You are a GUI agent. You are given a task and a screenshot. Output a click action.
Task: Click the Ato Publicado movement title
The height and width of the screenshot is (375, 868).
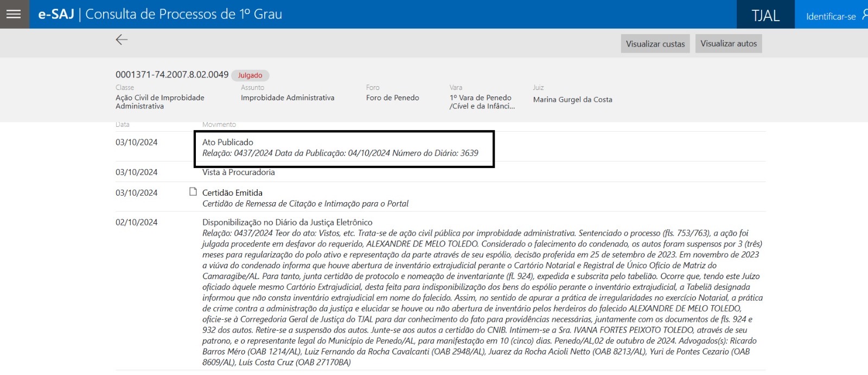tap(228, 142)
